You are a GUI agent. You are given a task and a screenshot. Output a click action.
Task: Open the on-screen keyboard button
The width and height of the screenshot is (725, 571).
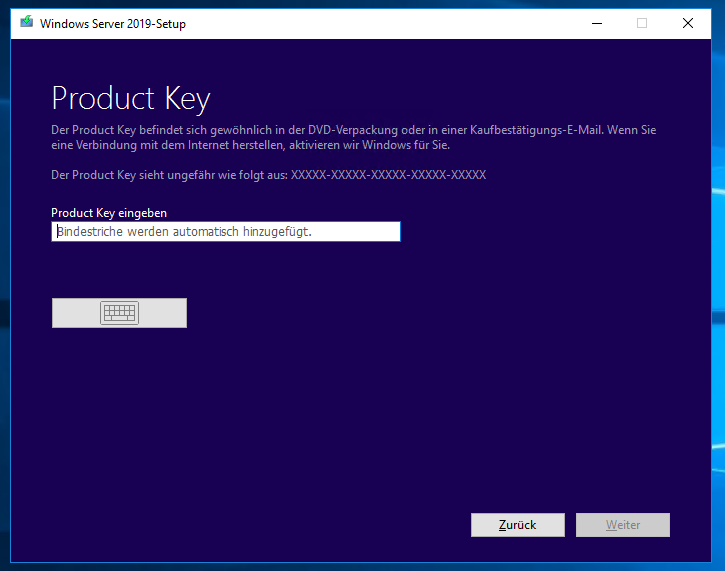pyautogui.click(x=119, y=313)
